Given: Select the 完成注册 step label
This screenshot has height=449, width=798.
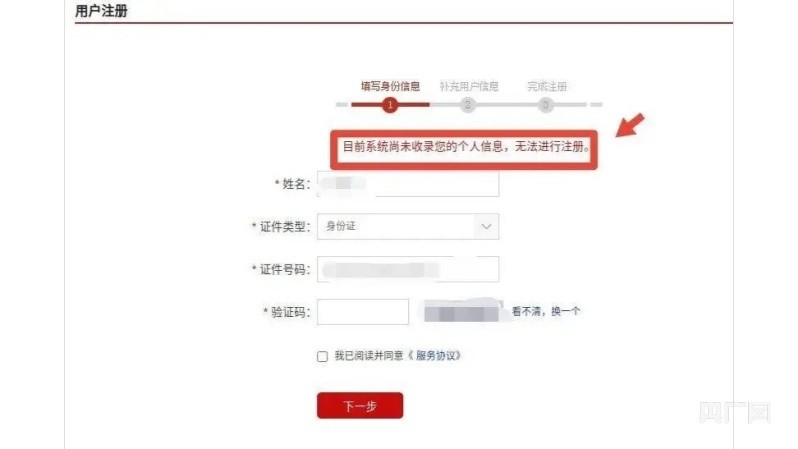Looking at the screenshot, I should [547, 87].
